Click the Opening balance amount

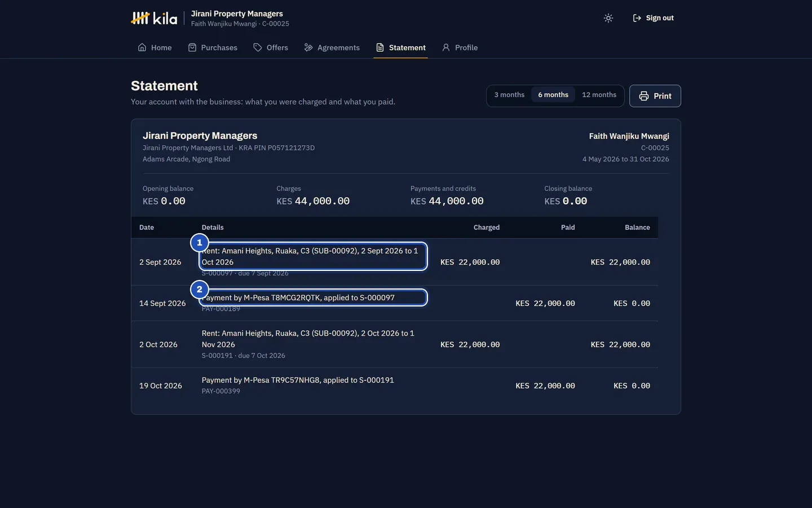pyautogui.click(x=164, y=201)
